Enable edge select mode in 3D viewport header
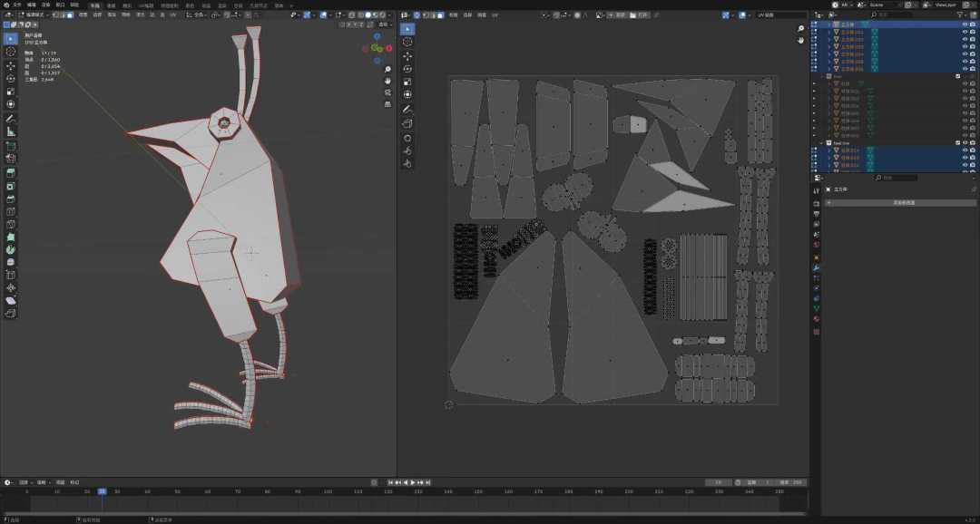 point(62,15)
